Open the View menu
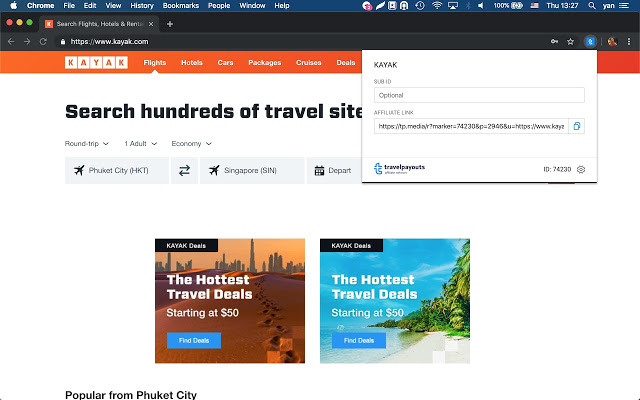Image resolution: width=640 pixels, height=400 pixels. [113, 5]
